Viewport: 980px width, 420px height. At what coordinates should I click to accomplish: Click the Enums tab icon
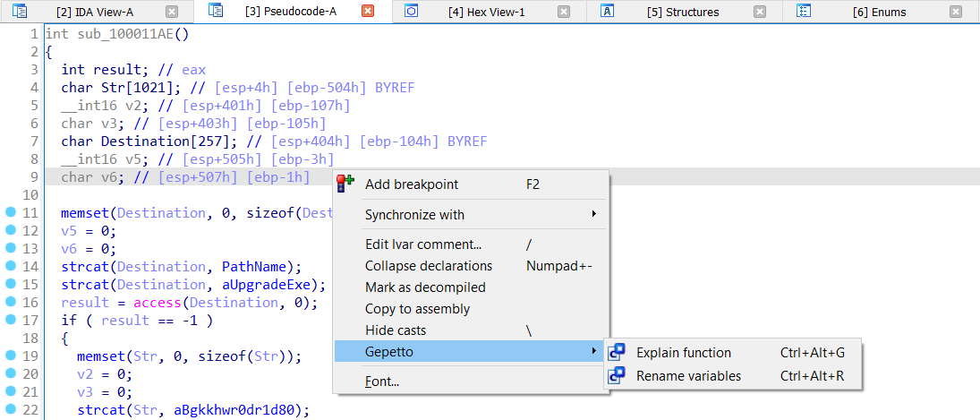click(804, 12)
